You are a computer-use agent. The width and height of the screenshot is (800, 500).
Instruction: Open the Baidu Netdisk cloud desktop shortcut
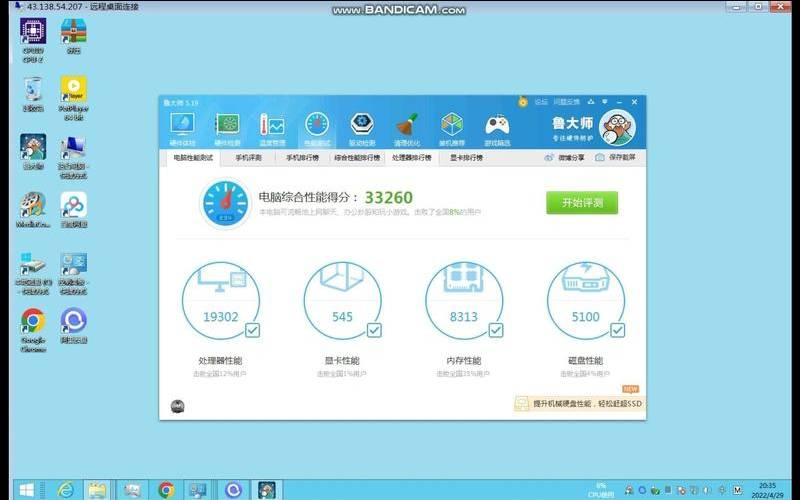tap(73, 210)
